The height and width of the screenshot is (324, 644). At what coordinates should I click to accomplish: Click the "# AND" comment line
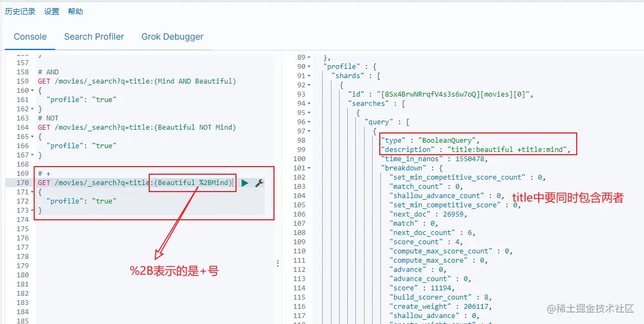pyautogui.click(x=48, y=72)
